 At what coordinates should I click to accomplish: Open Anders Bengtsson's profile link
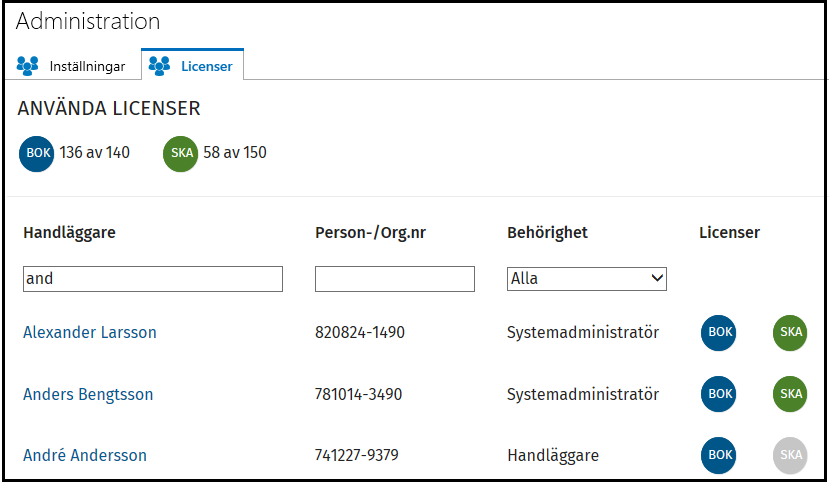point(88,395)
